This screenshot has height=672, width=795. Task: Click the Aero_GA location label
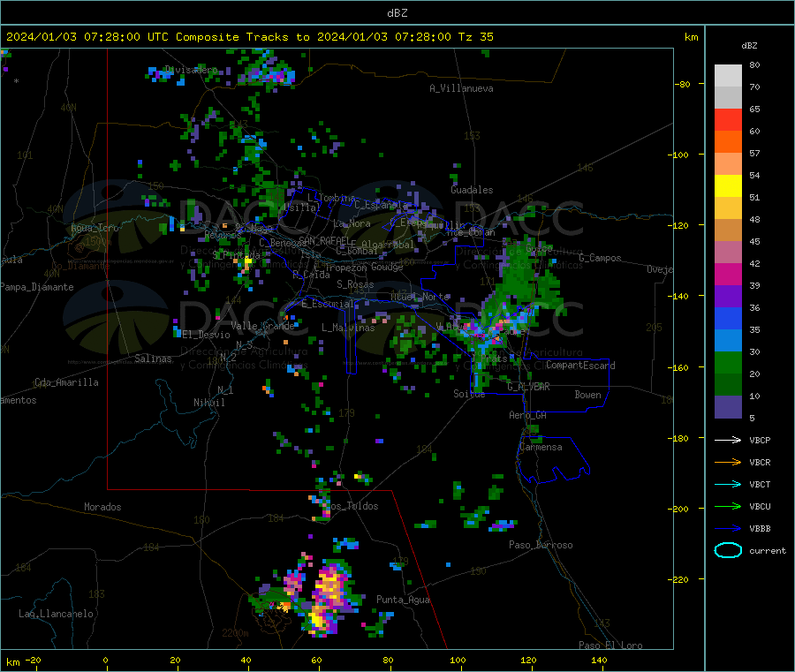pyautogui.click(x=527, y=416)
